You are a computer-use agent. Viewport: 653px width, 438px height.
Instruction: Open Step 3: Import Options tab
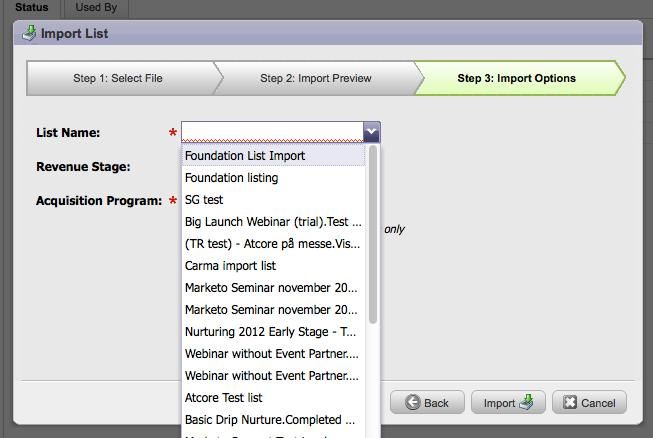click(516, 78)
